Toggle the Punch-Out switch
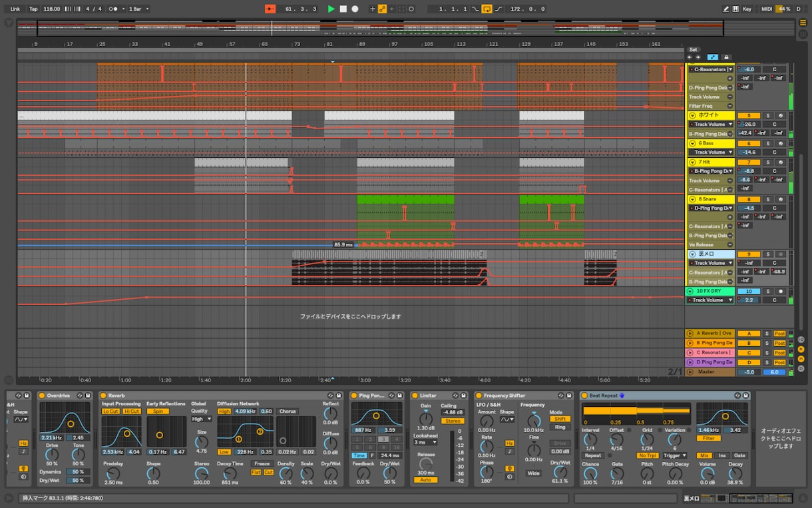812x508 pixels. (498, 9)
